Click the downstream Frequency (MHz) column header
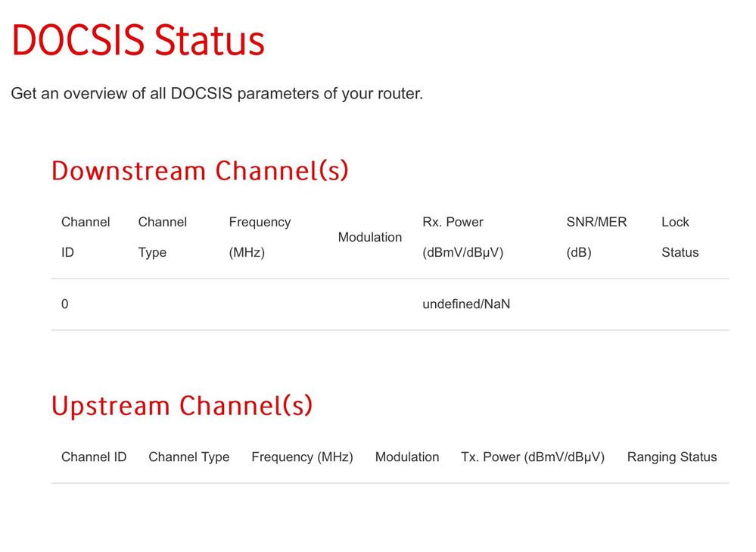This screenshot has height=552, width=756. click(x=260, y=237)
